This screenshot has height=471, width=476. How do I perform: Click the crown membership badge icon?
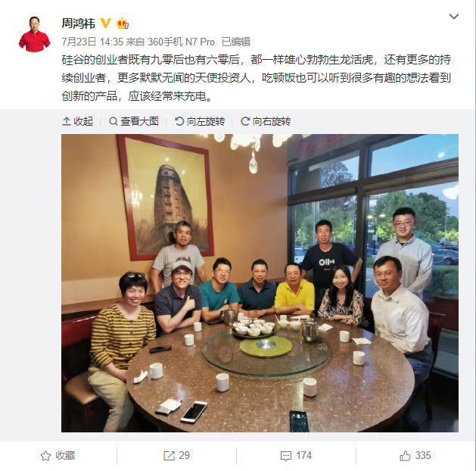(123, 23)
